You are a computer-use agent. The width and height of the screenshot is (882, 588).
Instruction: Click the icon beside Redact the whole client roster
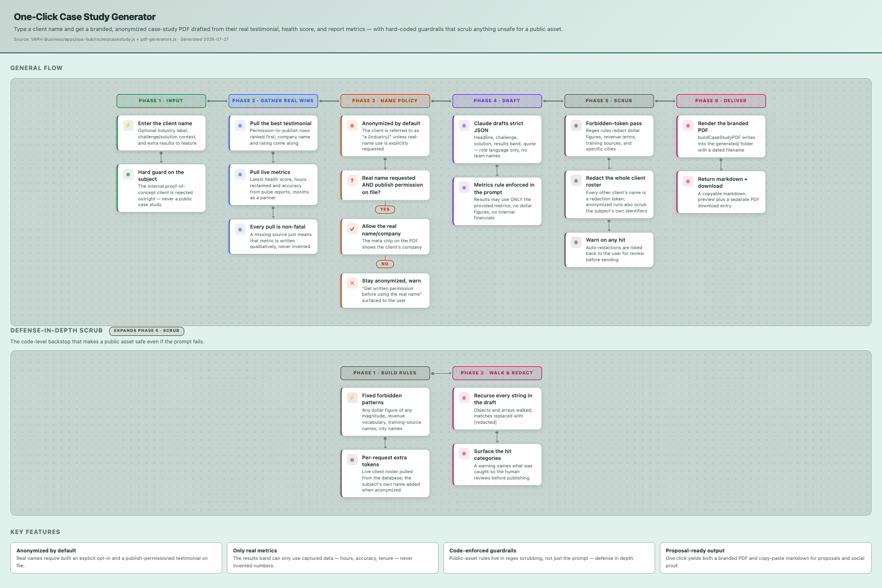pyautogui.click(x=576, y=180)
